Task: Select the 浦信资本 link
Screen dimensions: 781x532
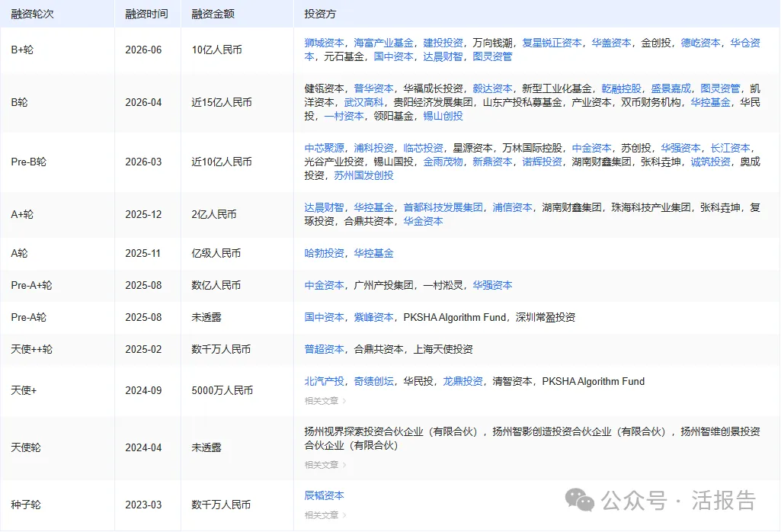Action: coord(512,207)
